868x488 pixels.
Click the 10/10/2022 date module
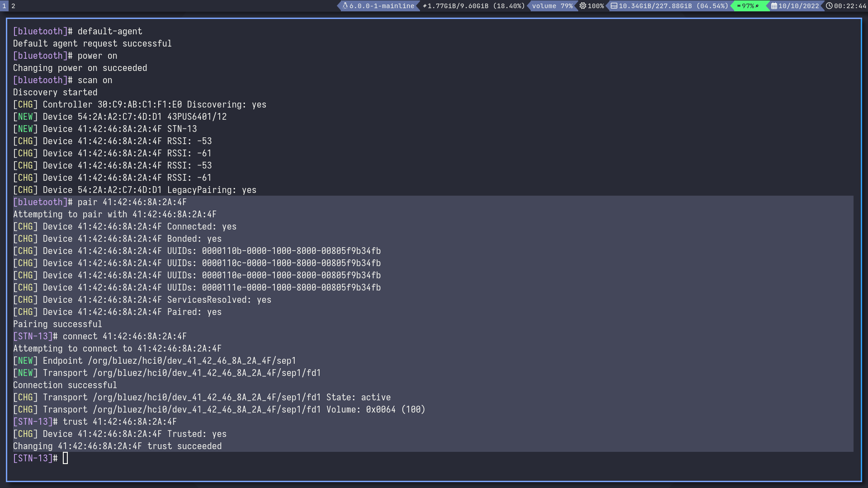(x=798, y=6)
